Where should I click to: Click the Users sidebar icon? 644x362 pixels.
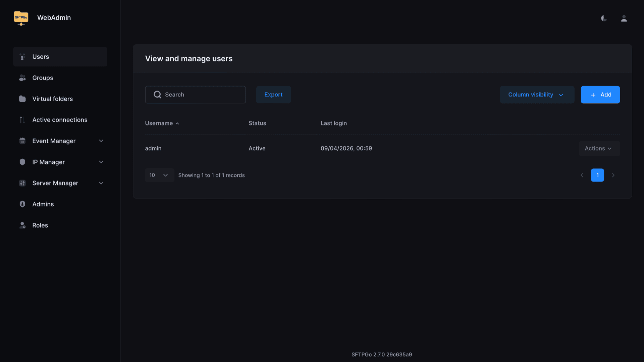click(x=22, y=57)
